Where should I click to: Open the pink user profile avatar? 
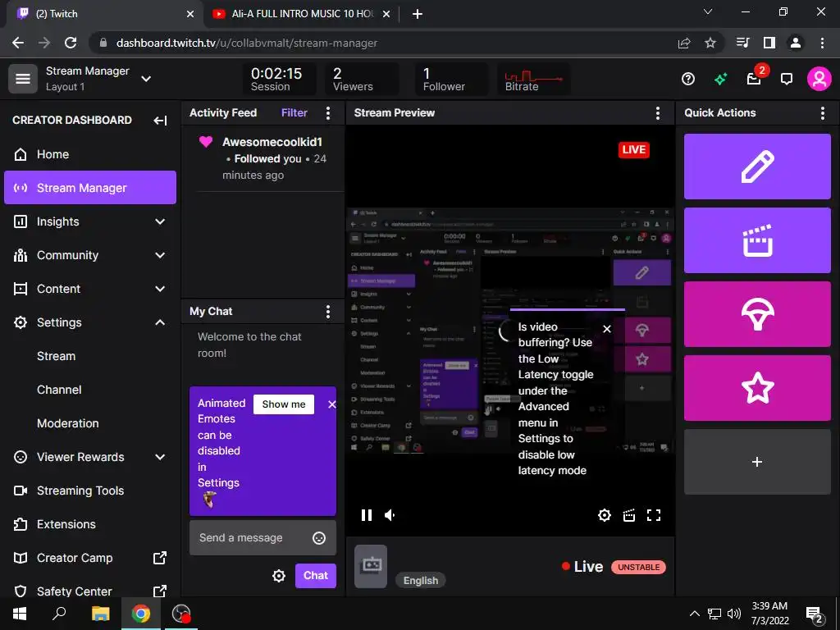[x=819, y=80]
